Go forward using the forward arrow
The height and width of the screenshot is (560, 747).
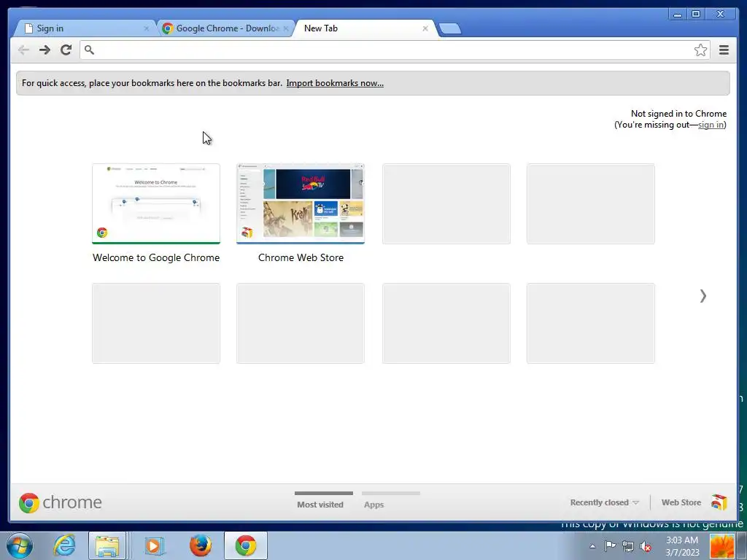44,50
